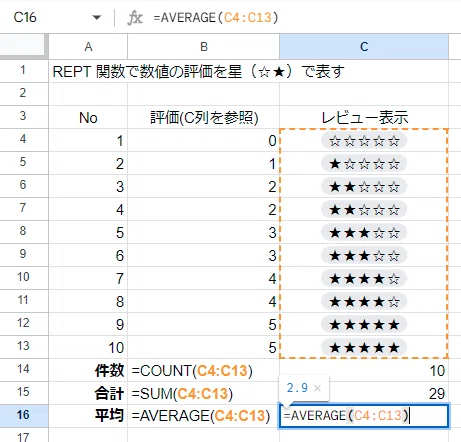Click the Name box showing C16
Image resolution: width=461 pixels, height=442 pixels.
coord(25,17)
